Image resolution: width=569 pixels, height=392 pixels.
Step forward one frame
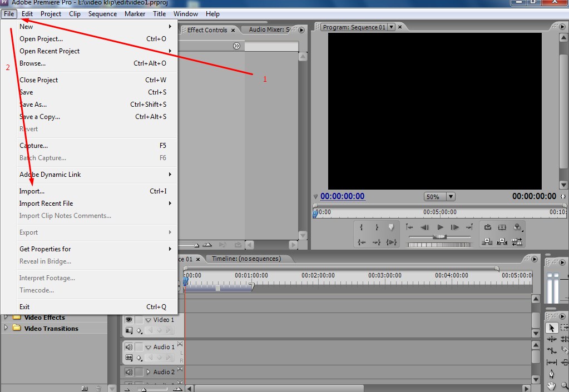click(x=454, y=227)
